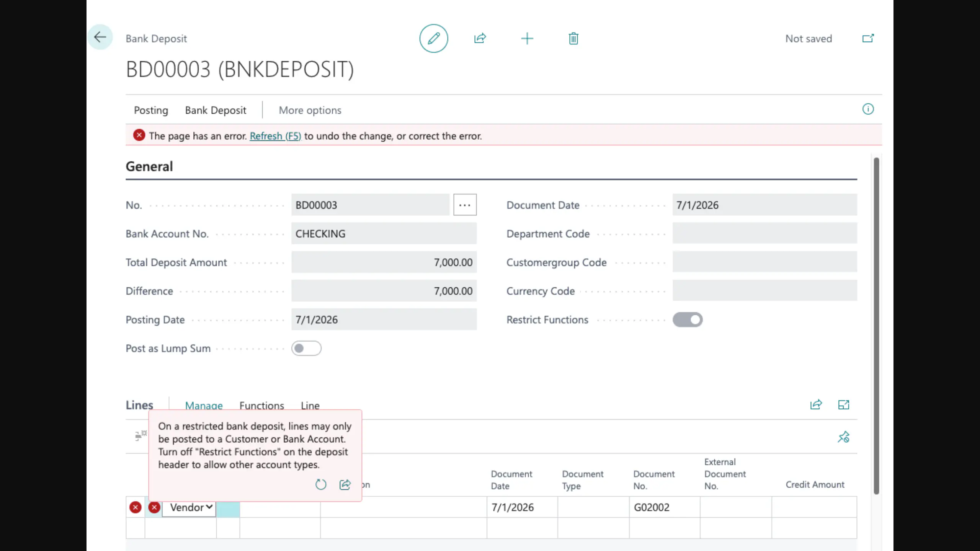Open the Functions menu in Lines
This screenshot has width=980, height=551.
click(262, 405)
